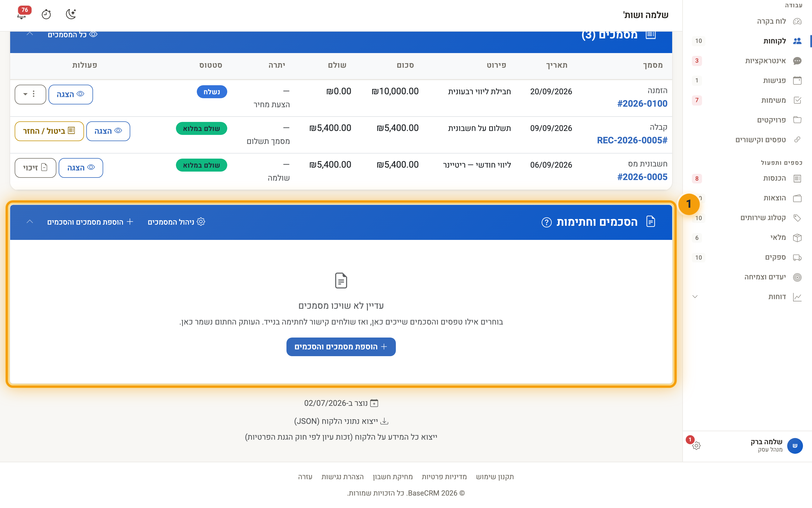Click the משימות checkbox icon in sidebar
812x508 pixels.
(x=797, y=100)
